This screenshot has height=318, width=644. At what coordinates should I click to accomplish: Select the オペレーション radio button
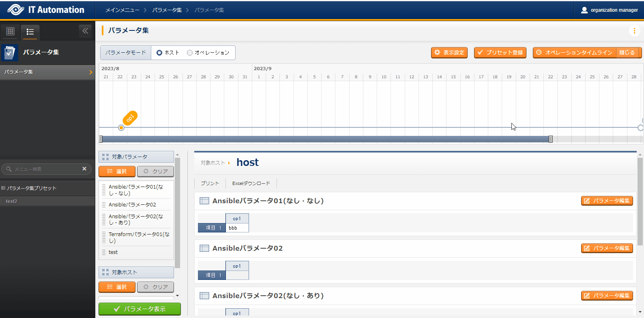click(x=190, y=53)
